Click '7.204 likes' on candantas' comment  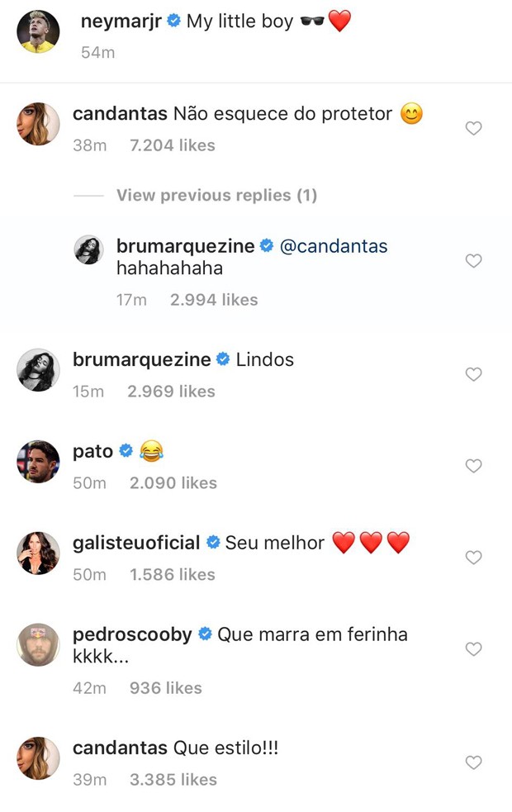(x=173, y=145)
